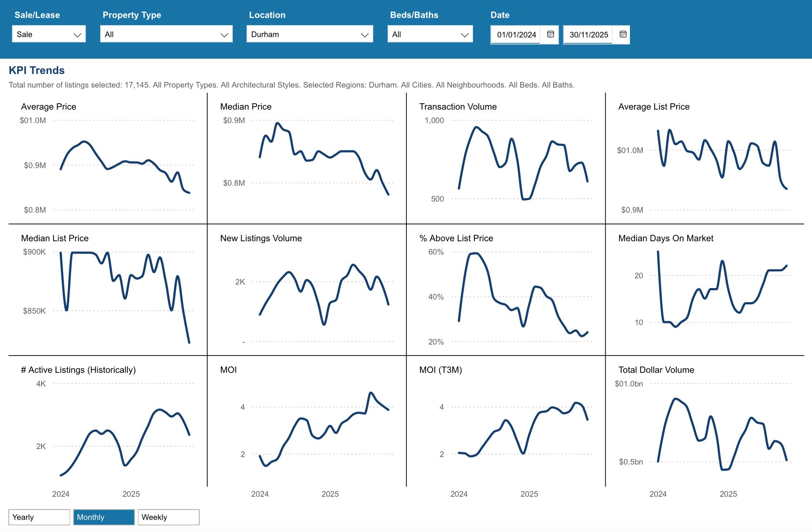This screenshot has height=532, width=812.
Task: Select the Median Price trend chart
Action: (x=307, y=163)
